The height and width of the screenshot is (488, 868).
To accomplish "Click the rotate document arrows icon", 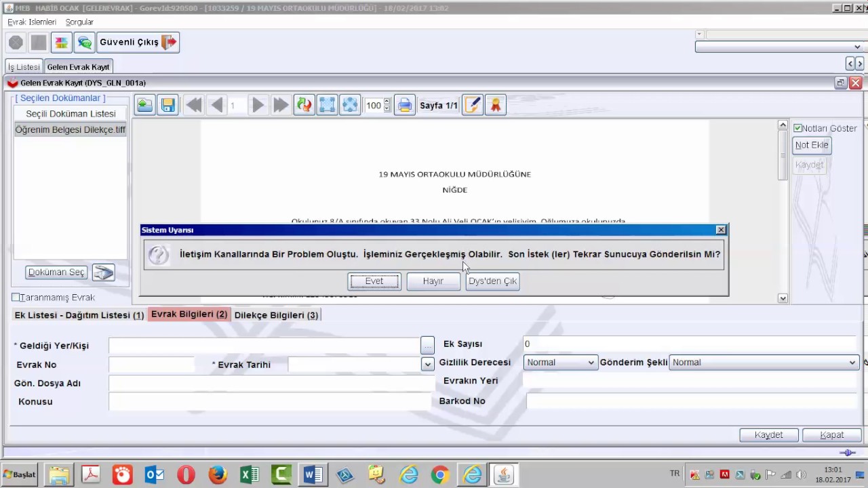I will click(304, 105).
